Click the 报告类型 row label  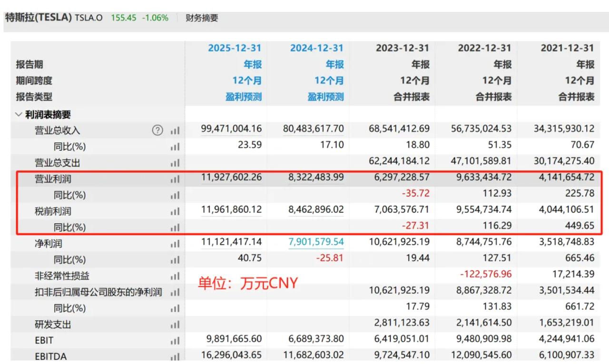(x=34, y=97)
